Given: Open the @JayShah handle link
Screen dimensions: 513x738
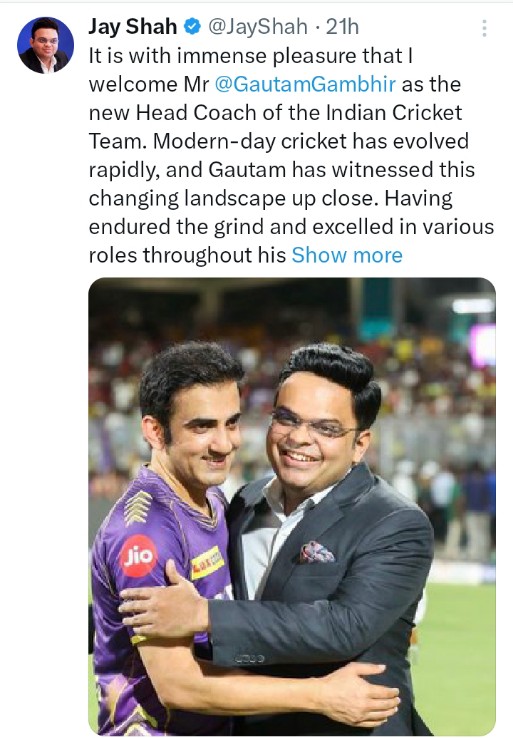Looking at the screenshot, I should (257, 27).
